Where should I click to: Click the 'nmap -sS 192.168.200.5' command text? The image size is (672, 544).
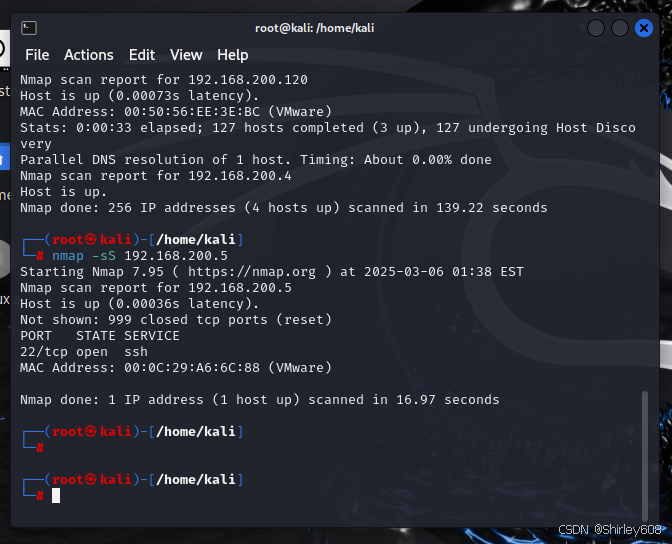[140, 256]
